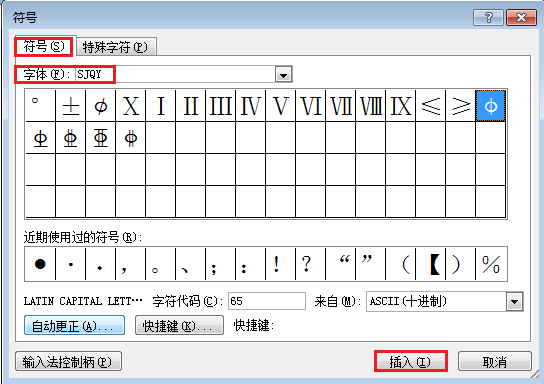Click the 输入法控制柄(P) button
The height and width of the screenshot is (384, 544).
pos(68,361)
